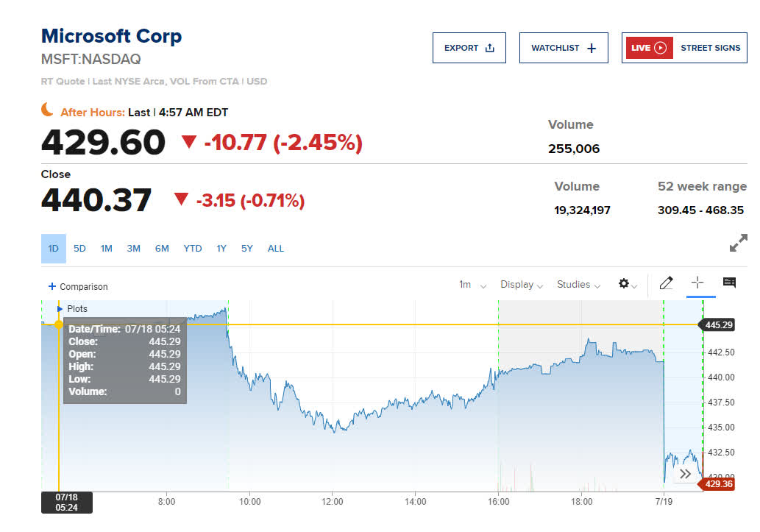Toggle the crosshair tool
This screenshot has height=532, width=760.
(x=697, y=283)
